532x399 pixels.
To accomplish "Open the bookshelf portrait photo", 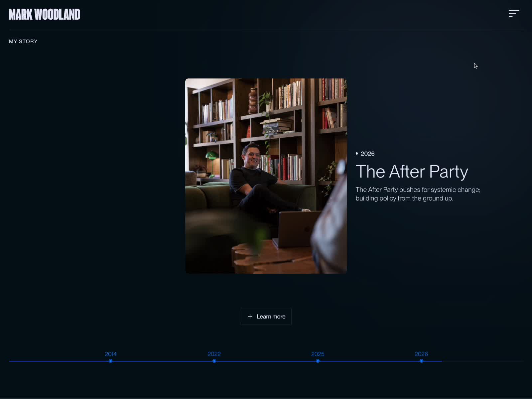I will [x=266, y=176].
